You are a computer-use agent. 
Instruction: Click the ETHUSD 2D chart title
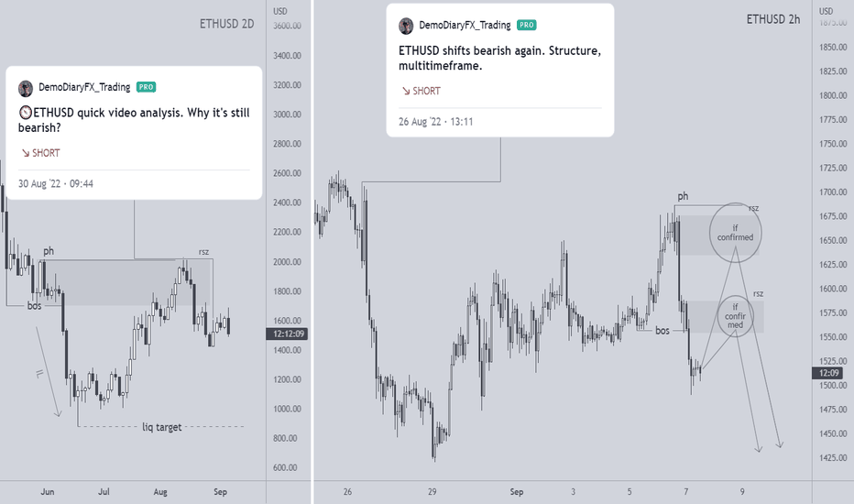coord(226,24)
